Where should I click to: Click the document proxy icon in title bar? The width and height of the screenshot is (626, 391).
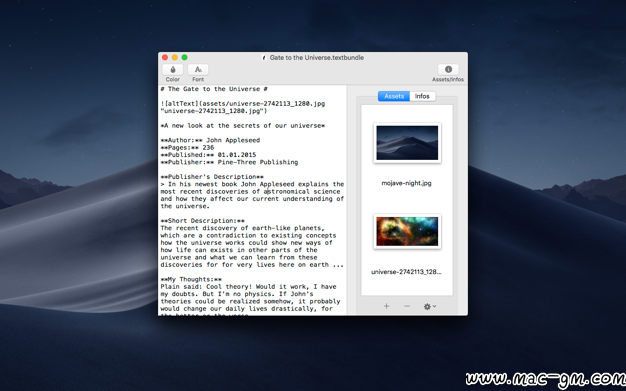264,58
